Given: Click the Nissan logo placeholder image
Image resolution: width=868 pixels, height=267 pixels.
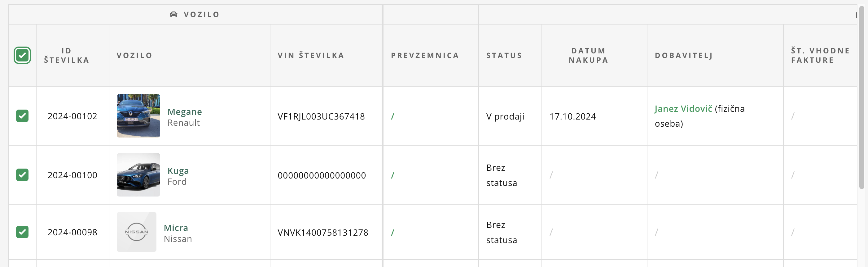Looking at the screenshot, I should [x=137, y=232].
